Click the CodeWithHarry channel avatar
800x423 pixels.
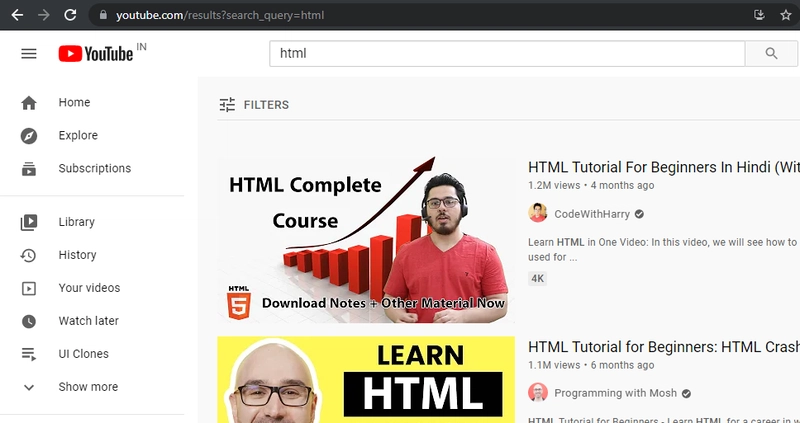click(538, 213)
